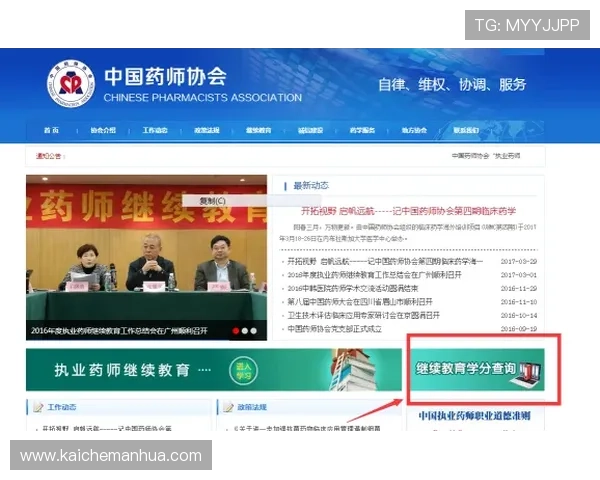The height and width of the screenshot is (480, 600).
Task: Open news item dated 2017-03-29
Action: coord(385,261)
